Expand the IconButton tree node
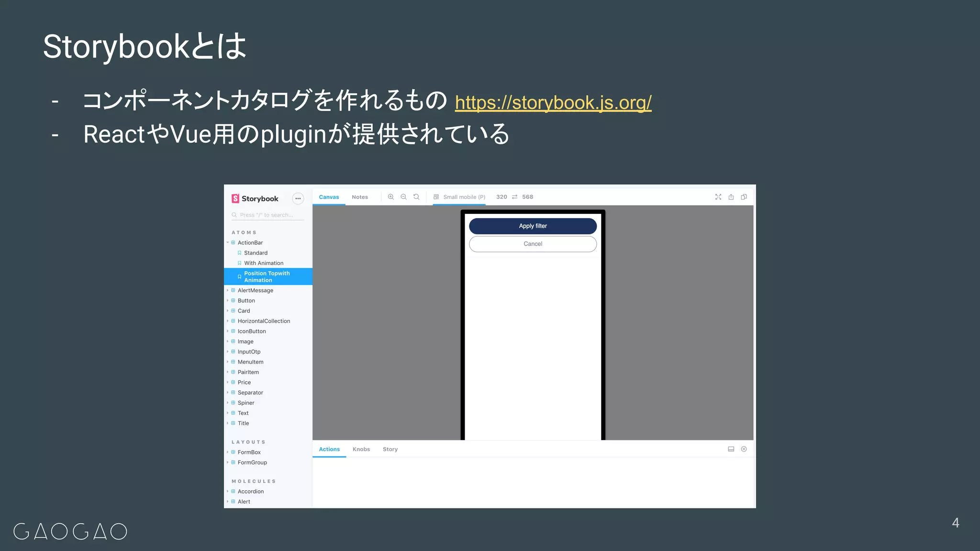 228,331
